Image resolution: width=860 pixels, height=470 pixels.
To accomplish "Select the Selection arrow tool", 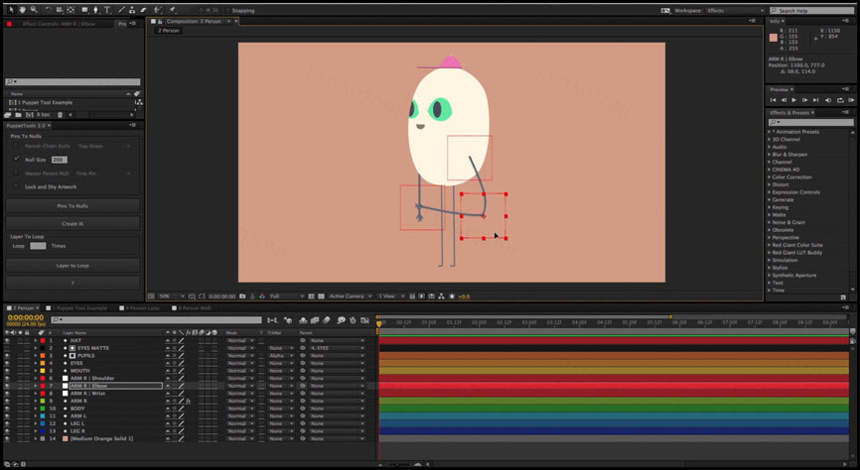I will [x=11, y=10].
